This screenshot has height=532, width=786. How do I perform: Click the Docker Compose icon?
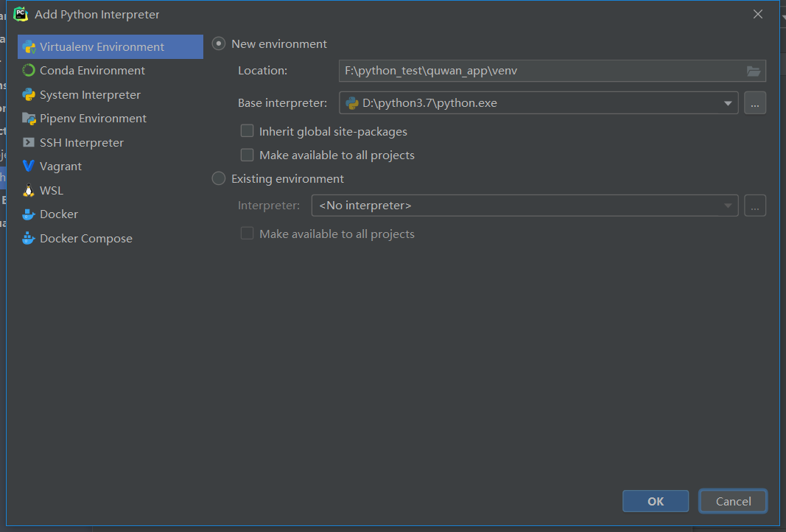click(29, 238)
